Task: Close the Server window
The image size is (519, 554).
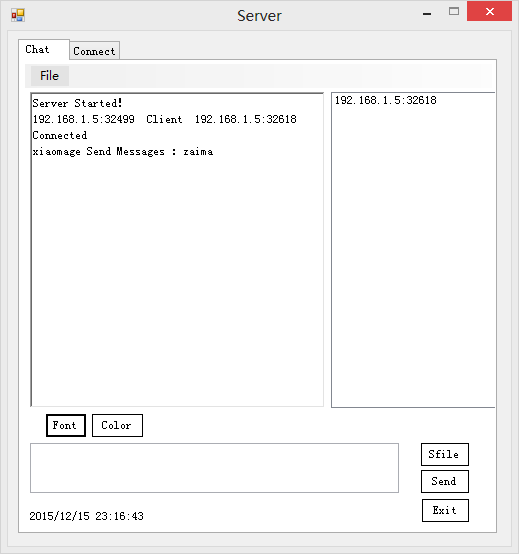Action: coord(489,11)
